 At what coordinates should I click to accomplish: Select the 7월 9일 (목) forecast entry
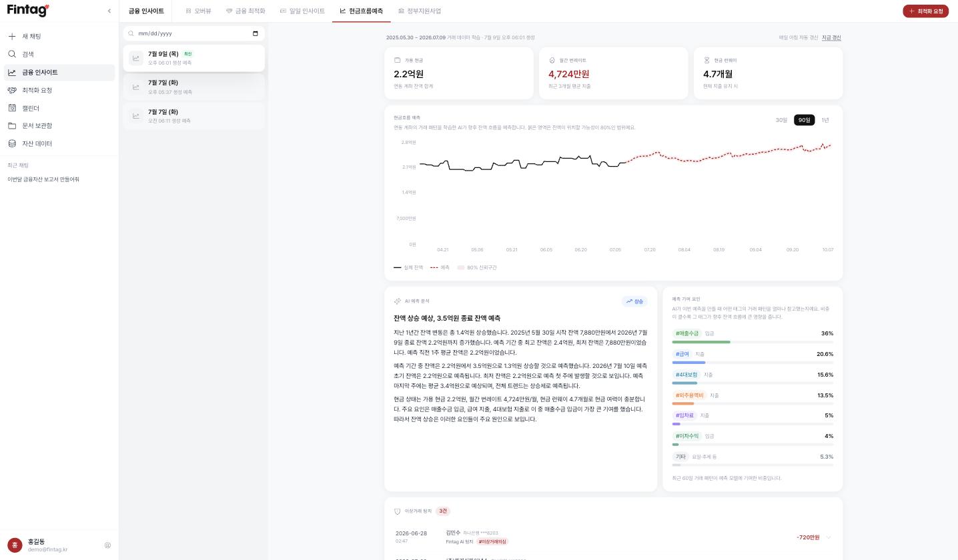coord(193,58)
